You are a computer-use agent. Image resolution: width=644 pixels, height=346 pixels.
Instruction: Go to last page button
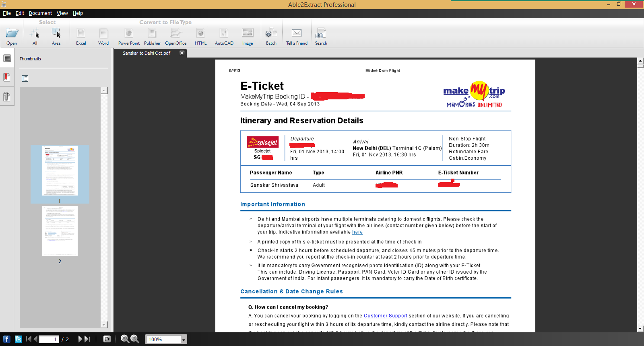click(x=87, y=339)
